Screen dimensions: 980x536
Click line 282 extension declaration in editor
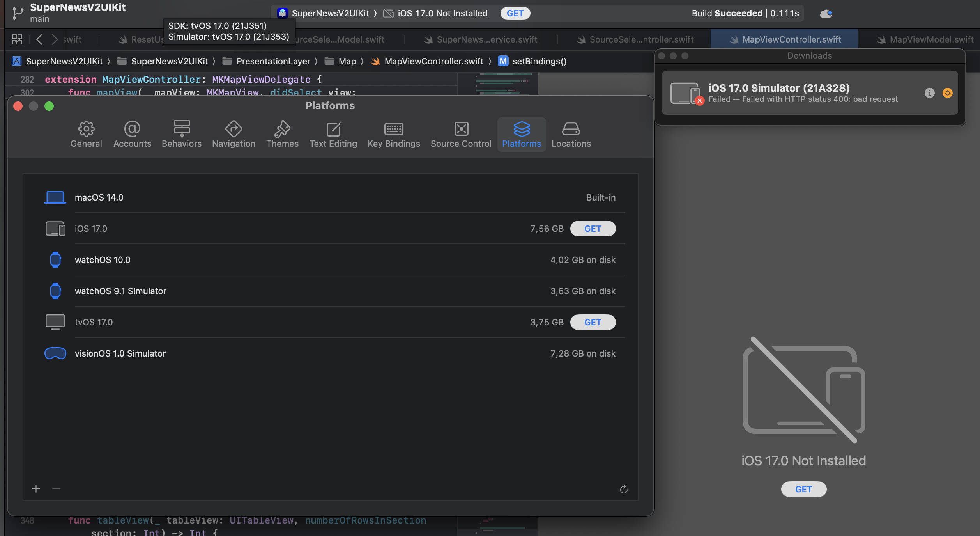(x=183, y=79)
